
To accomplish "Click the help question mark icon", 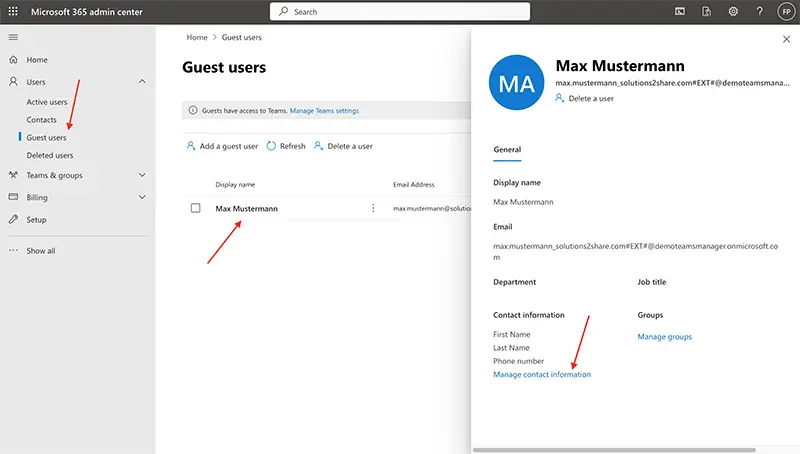I will (759, 11).
